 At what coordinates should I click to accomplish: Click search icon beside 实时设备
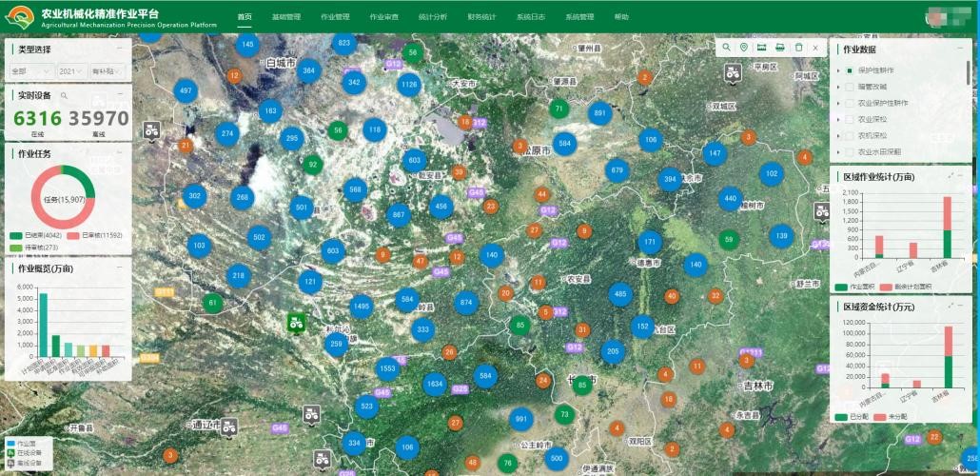click(x=64, y=96)
